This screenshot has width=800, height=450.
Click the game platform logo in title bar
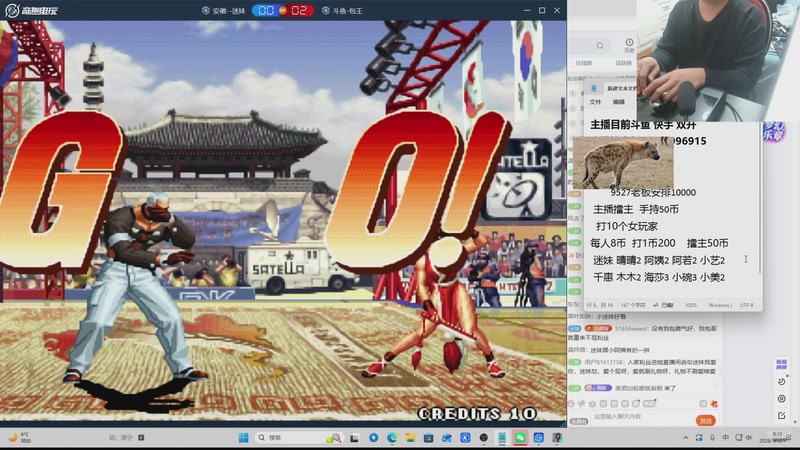tap(31, 10)
